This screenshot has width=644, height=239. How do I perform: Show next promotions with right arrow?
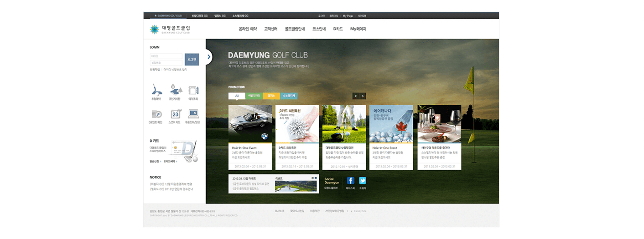click(x=363, y=96)
